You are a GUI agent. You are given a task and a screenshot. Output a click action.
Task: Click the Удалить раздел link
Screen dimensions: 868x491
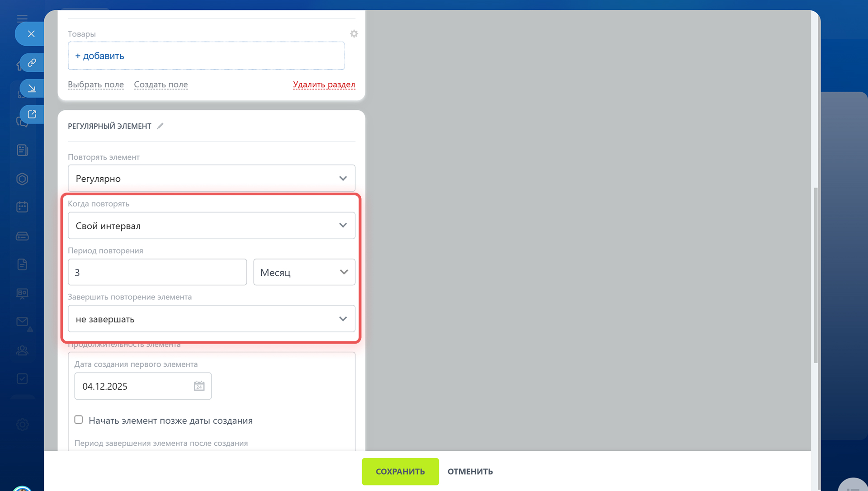pyautogui.click(x=324, y=85)
